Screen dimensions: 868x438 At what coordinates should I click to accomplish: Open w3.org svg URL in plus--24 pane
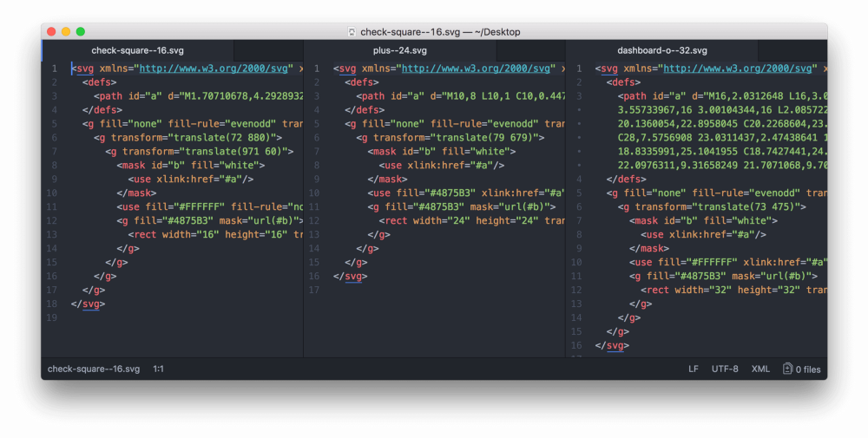click(x=476, y=69)
